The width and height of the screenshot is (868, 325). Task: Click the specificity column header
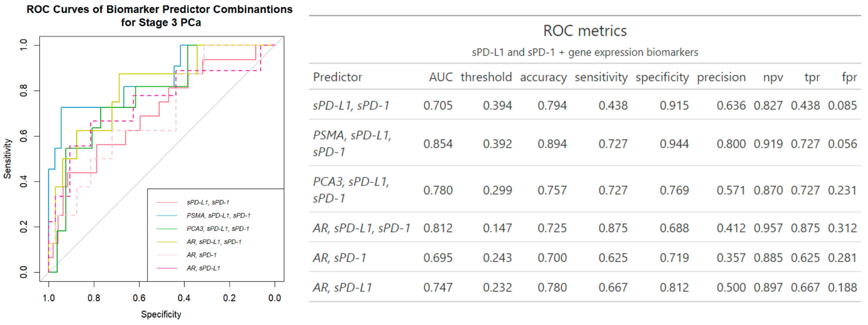(x=662, y=77)
